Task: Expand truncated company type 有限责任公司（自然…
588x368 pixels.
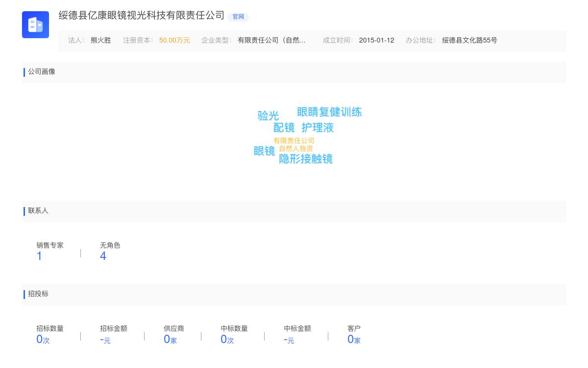Action: tap(271, 41)
